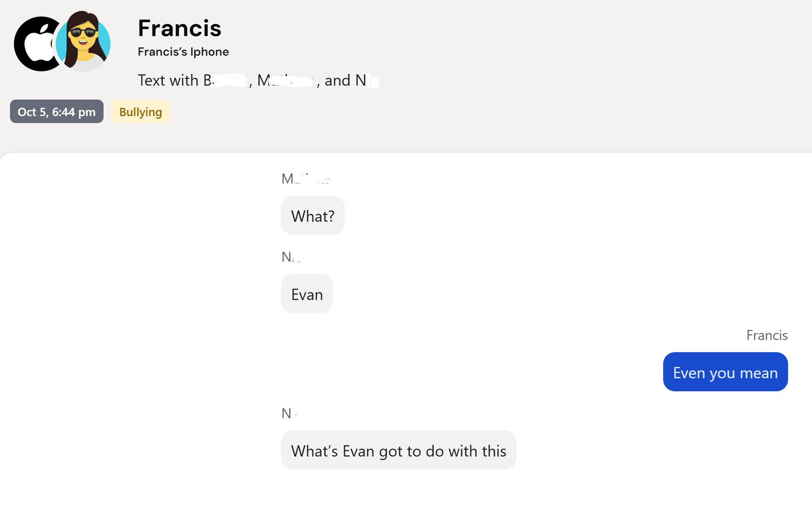Click sender name above the last message
This screenshot has width=812, height=530.
click(289, 413)
